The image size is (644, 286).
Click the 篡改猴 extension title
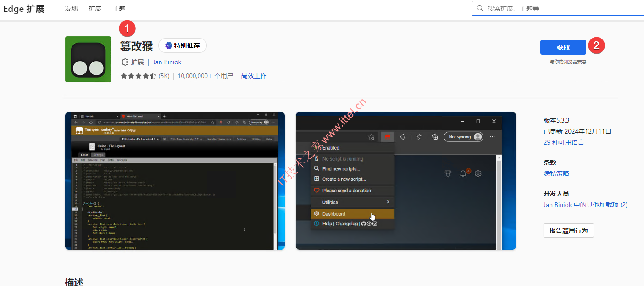point(136,46)
